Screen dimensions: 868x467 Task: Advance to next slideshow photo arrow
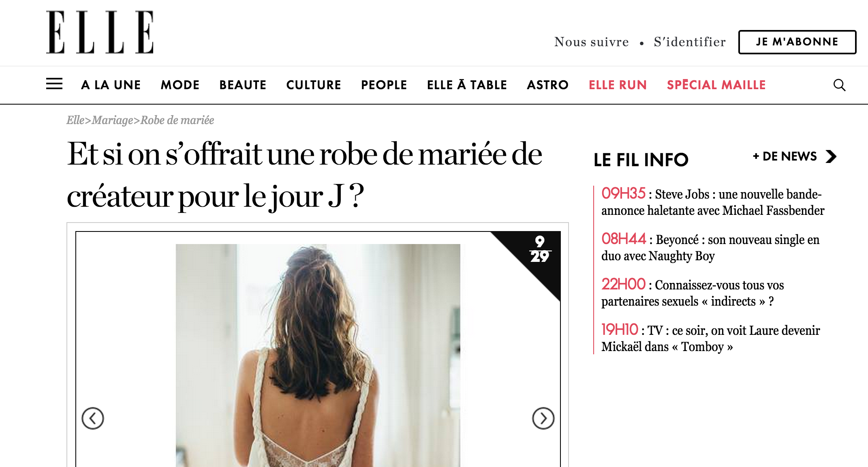[543, 418]
